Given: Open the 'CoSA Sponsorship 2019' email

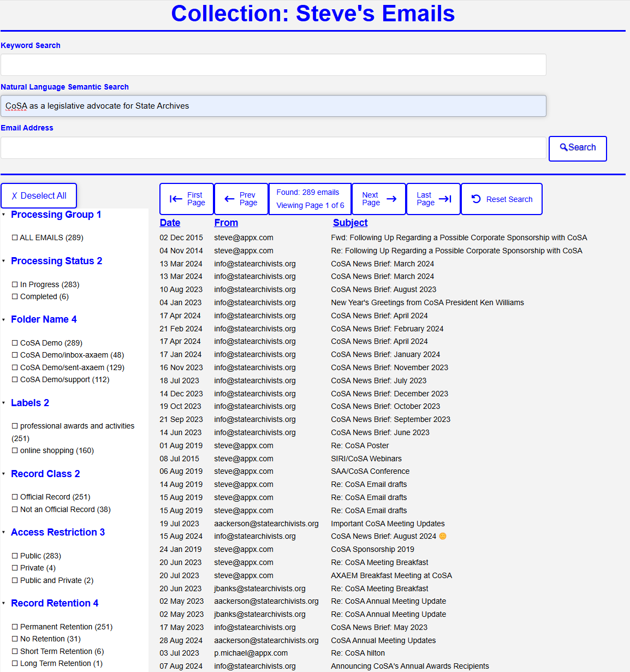Looking at the screenshot, I should [372, 549].
